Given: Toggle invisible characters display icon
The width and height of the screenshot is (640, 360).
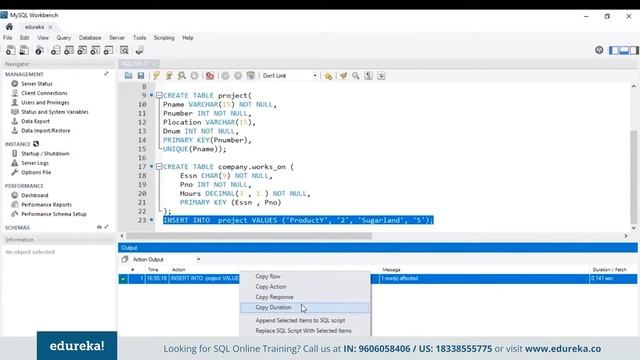Looking at the screenshot, I should coord(369,76).
